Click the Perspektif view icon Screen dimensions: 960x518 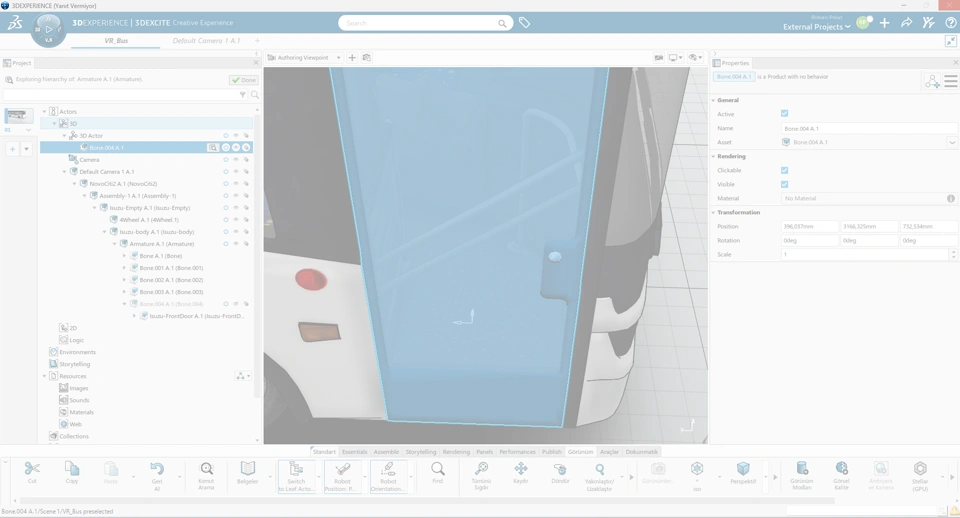(743, 469)
